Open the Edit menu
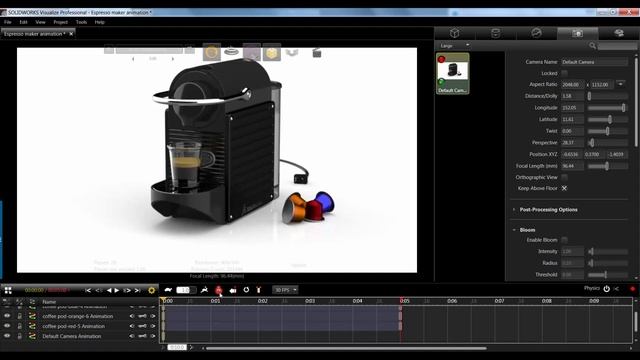Image resolution: width=640 pixels, height=360 pixels. [23, 22]
